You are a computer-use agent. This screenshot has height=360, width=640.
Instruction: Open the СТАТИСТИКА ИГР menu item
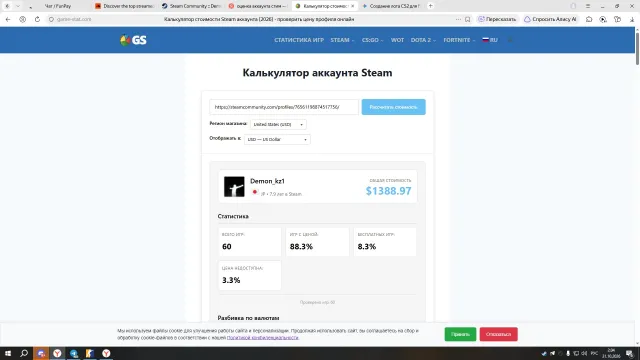[x=299, y=40]
